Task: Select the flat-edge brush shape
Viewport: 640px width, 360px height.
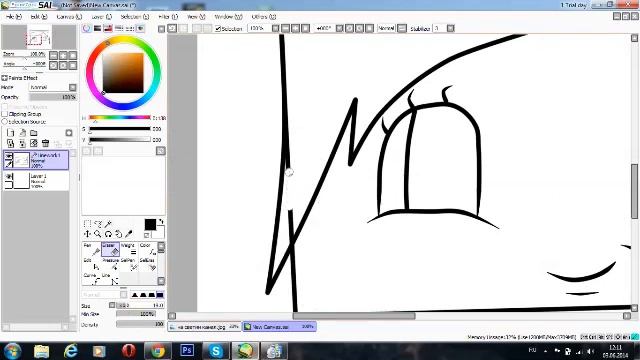Action: pos(160,295)
